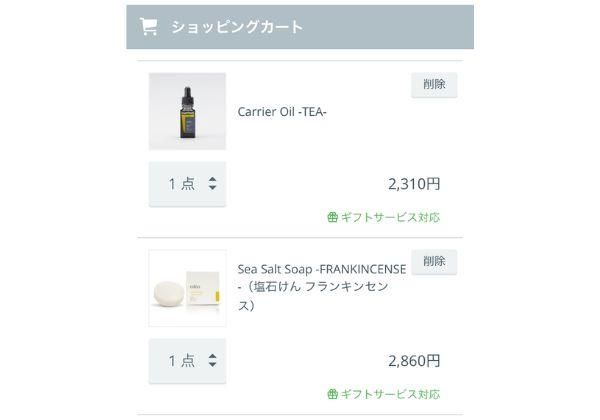Click the 2,860円 price of Sea Salt Soap

[413, 361]
